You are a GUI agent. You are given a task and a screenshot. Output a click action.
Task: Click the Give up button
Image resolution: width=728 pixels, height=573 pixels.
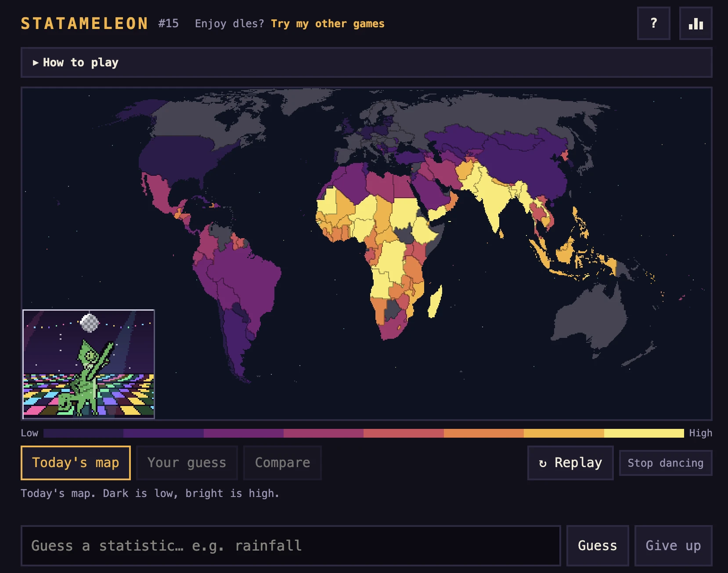(x=674, y=545)
